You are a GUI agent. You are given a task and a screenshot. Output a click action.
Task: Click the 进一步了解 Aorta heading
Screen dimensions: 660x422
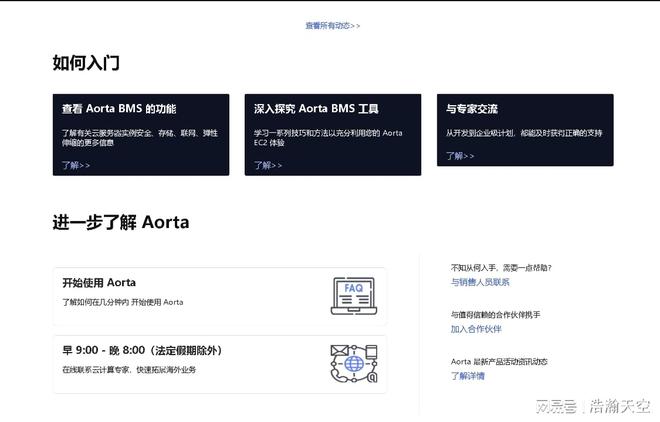tap(121, 222)
